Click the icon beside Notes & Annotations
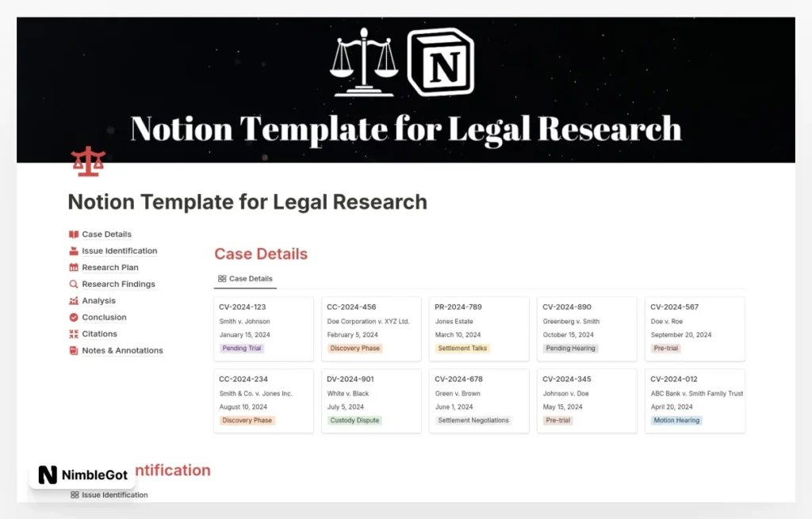 click(x=74, y=351)
